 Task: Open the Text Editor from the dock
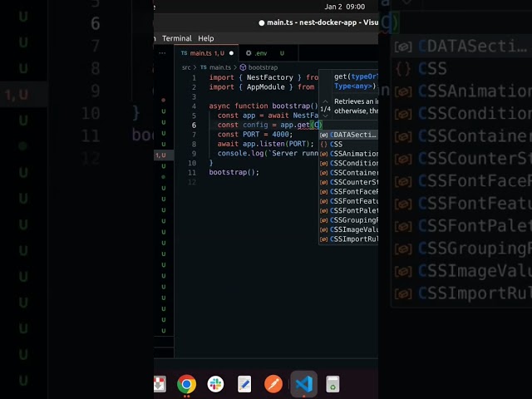pyautogui.click(x=244, y=384)
